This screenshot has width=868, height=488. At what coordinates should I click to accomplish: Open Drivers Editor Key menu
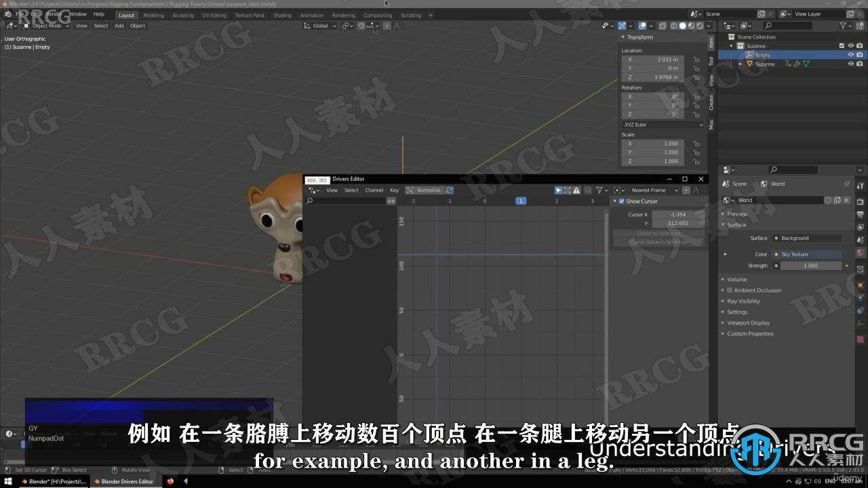coord(394,190)
